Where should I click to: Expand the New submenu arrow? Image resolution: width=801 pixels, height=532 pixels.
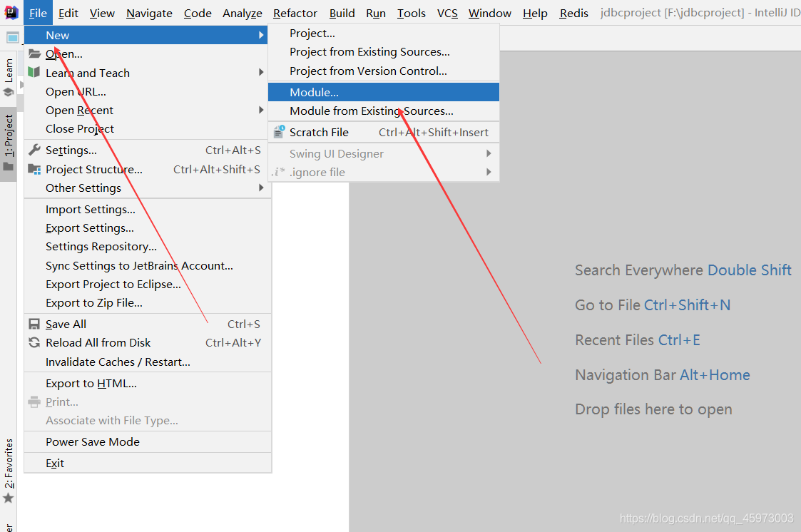tap(261, 35)
